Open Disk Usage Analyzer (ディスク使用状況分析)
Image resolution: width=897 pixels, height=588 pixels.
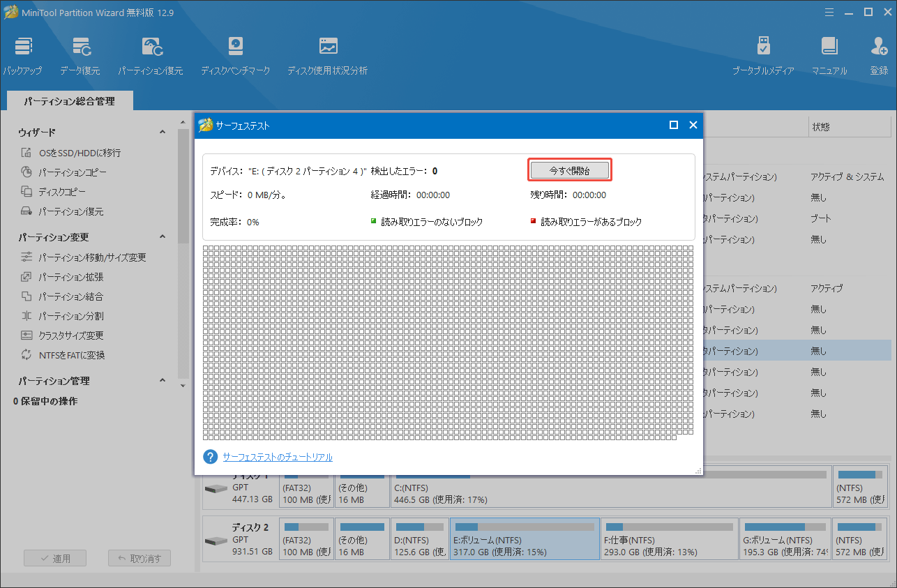[x=328, y=47]
